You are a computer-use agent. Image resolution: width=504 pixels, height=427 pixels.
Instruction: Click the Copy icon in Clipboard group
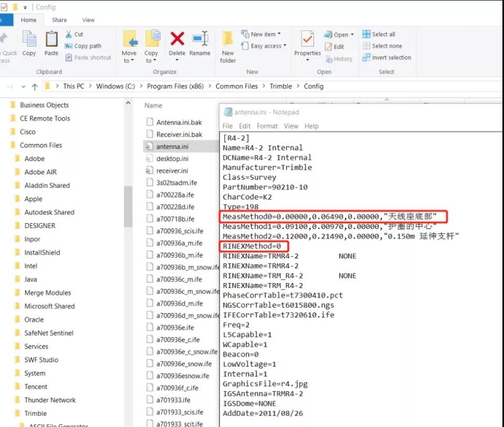tap(29, 40)
